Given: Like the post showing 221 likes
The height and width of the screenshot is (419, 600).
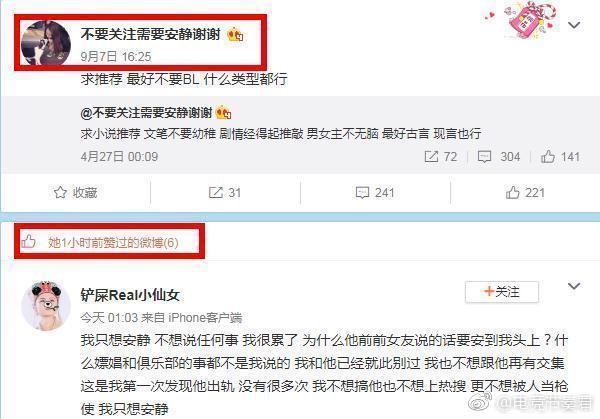Looking at the screenshot, I should click(x=525, y=192).
